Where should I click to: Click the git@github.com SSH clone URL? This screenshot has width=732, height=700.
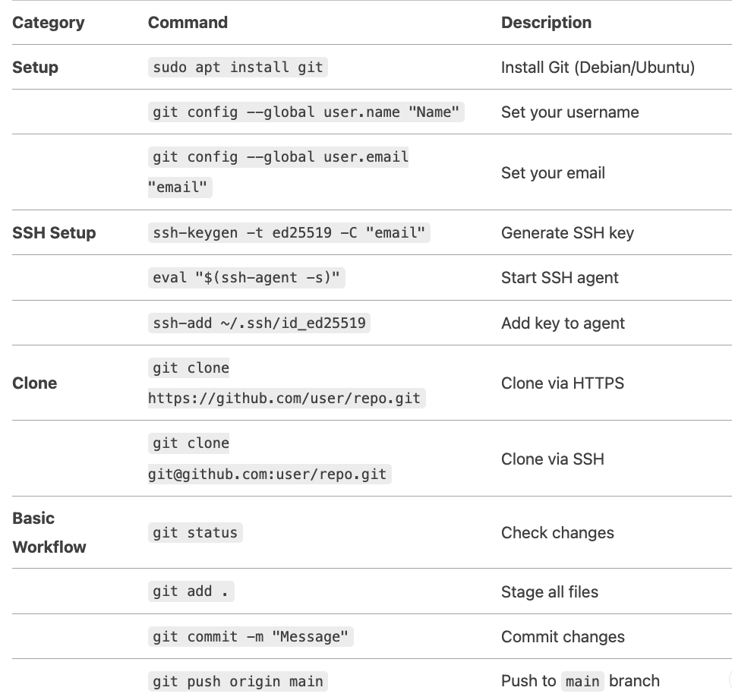click(x=270, y=475)
